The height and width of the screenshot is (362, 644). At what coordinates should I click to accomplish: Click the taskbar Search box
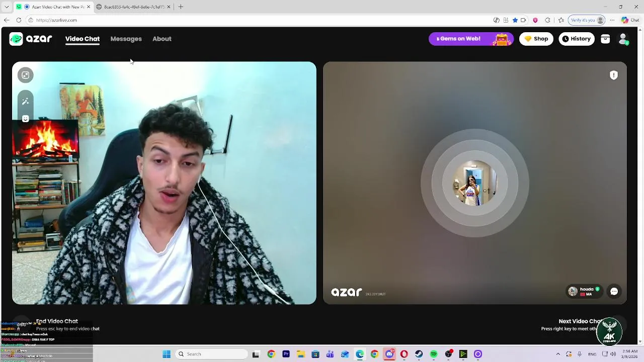click(212, 354)
